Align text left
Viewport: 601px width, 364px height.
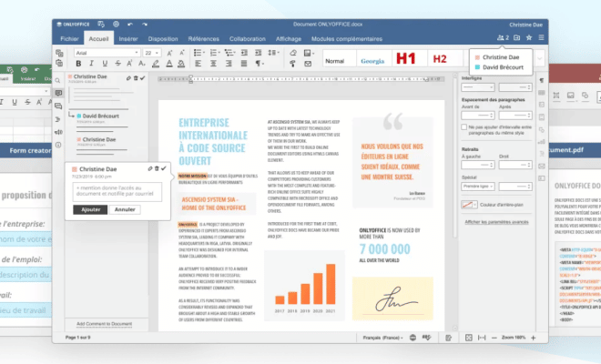(x=199, y=63)
